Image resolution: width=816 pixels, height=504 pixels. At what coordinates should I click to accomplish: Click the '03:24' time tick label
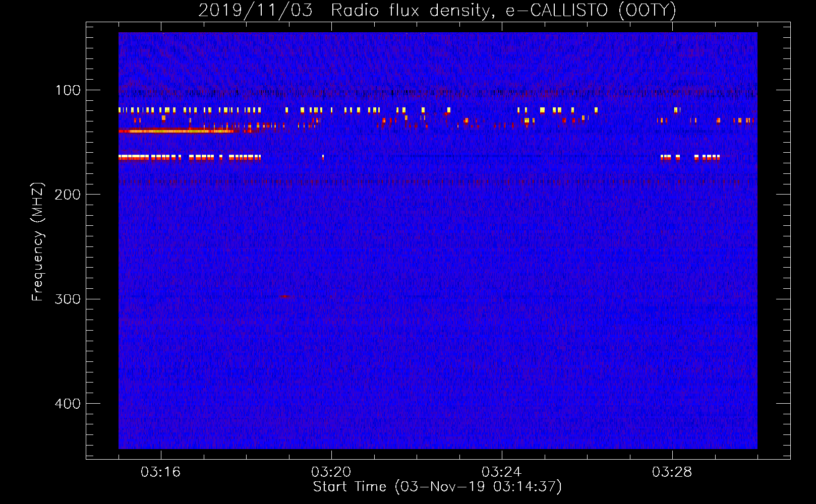(x=501, y=472)
